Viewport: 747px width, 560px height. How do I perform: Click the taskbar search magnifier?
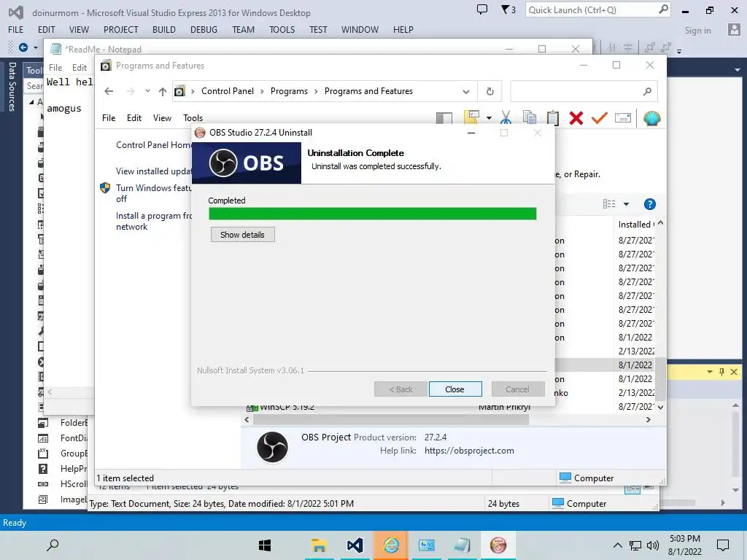click(x=53, y=545)
